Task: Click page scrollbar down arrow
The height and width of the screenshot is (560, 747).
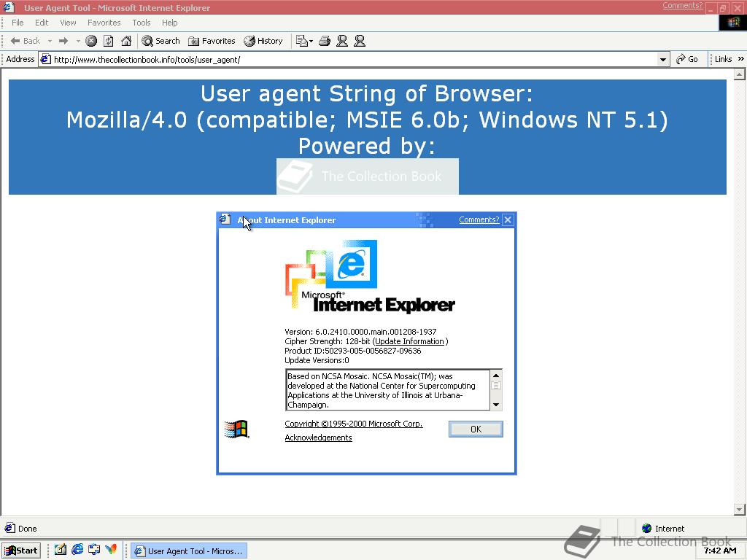Action: point(740,510)
